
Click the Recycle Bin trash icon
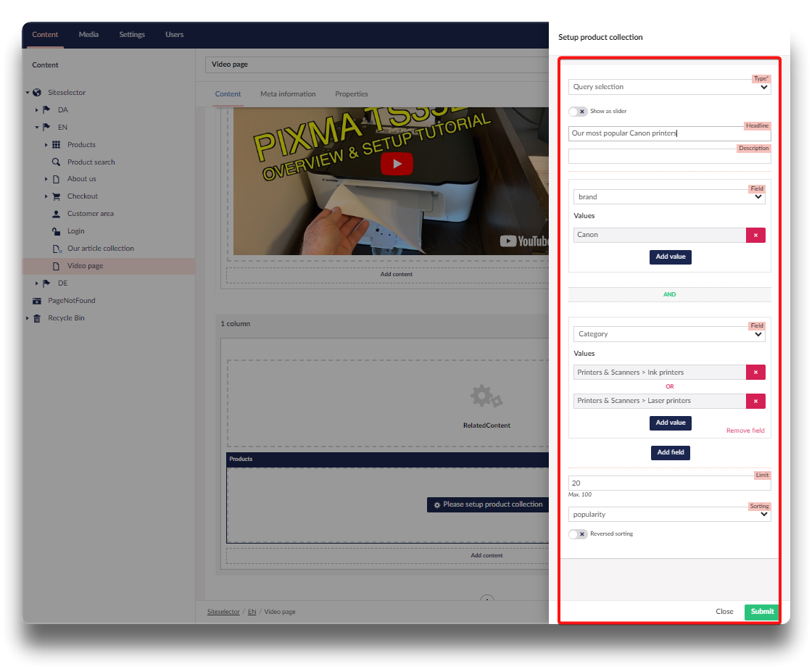tap(37, 318)
